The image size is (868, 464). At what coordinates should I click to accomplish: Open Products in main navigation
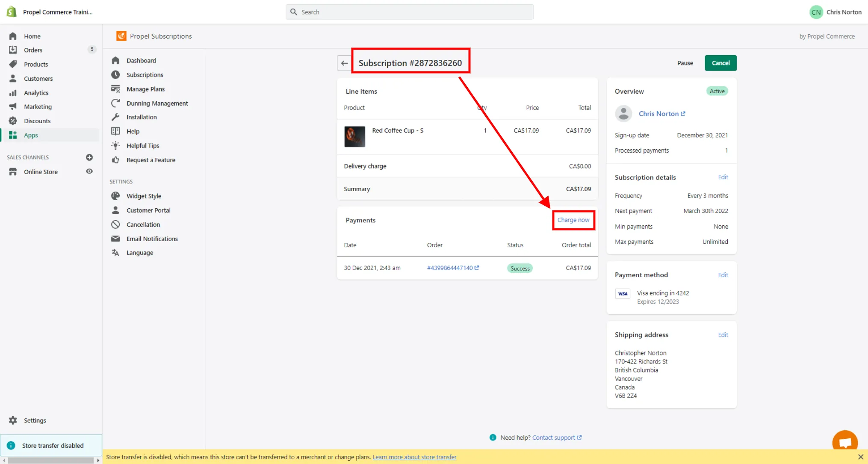(36, 64)
